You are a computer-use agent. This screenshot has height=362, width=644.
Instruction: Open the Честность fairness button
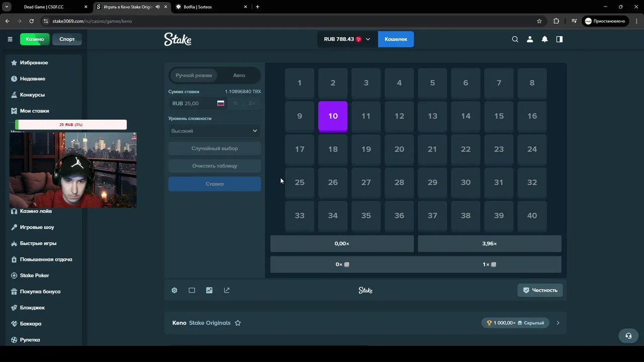tap(540, 290)
